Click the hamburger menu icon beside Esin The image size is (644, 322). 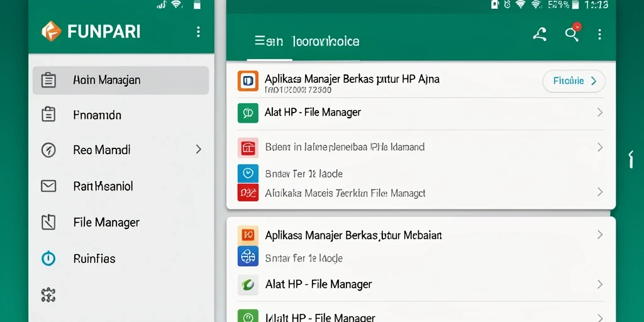coord(260,41)
